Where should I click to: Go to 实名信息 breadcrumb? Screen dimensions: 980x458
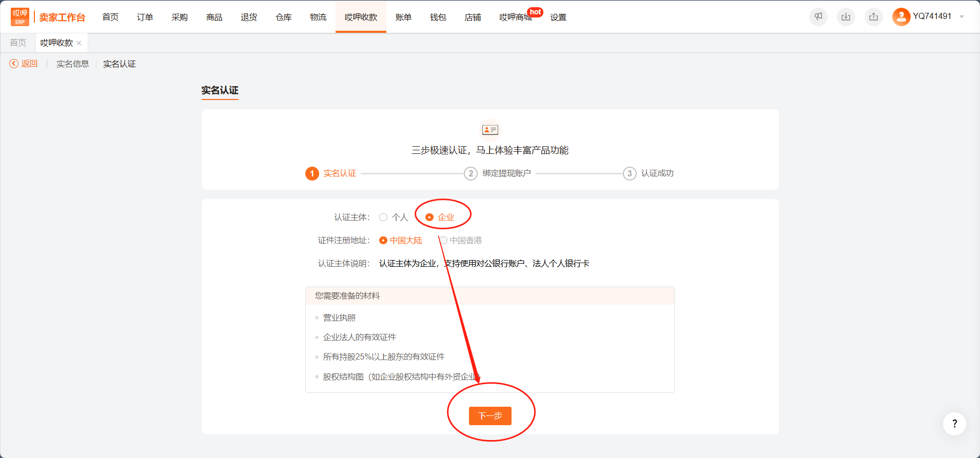[73, 64]
